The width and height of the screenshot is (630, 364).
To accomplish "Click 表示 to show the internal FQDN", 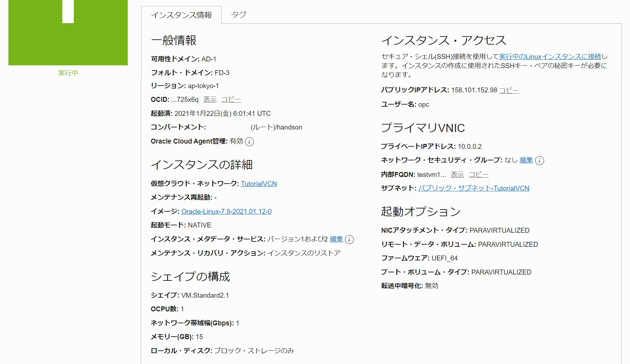I will click(x=458, y=174).
